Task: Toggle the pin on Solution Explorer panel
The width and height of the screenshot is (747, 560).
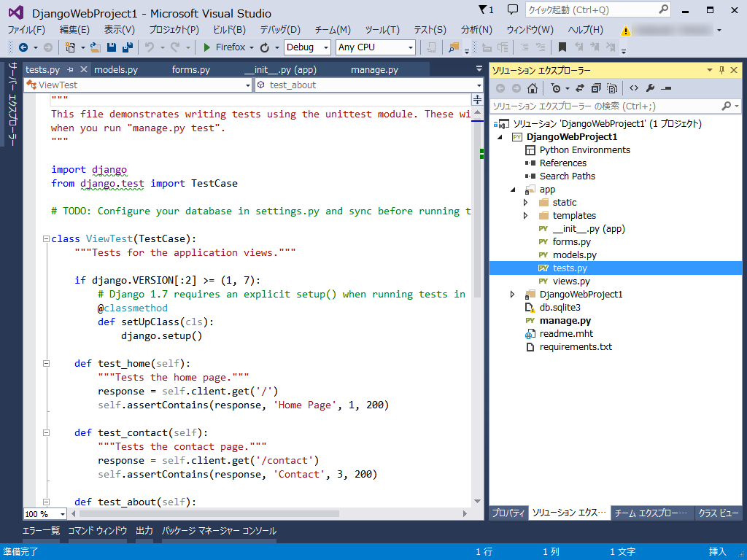Action: click(x=722, y=70)
